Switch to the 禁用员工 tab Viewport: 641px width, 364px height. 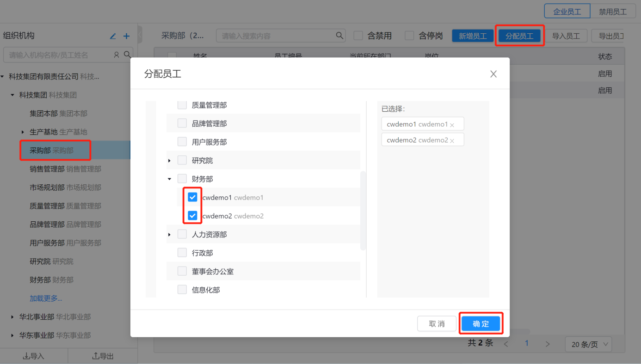(x=613, y=12)
